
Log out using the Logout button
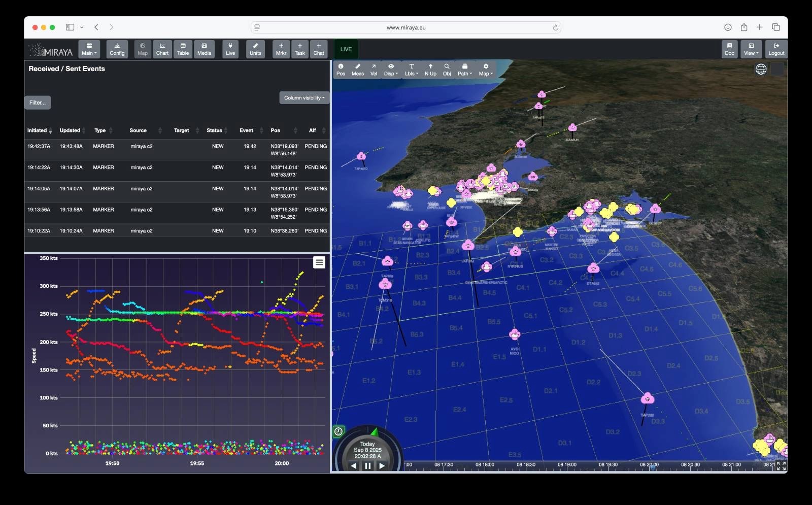click(776, 49)
